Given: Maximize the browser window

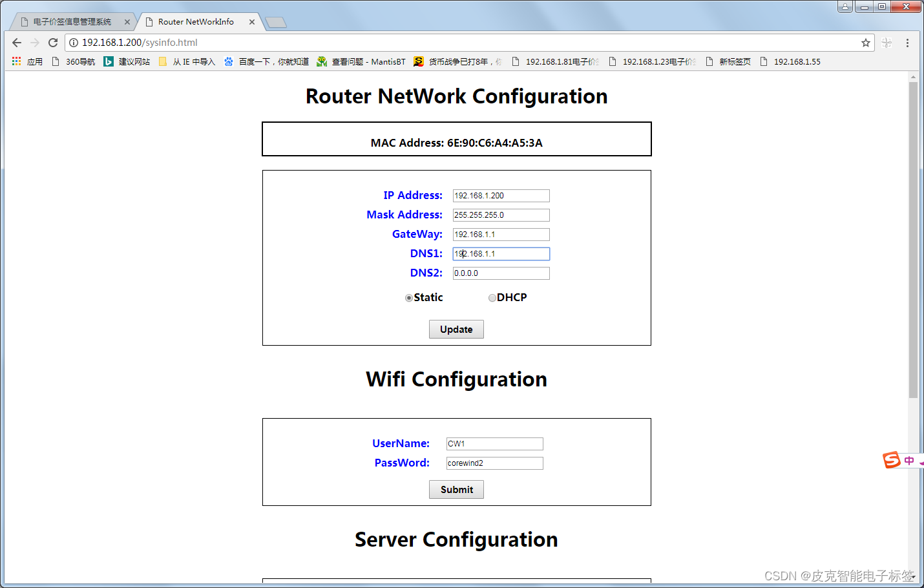Looking at the screenshot, I should tap(881, 6).
